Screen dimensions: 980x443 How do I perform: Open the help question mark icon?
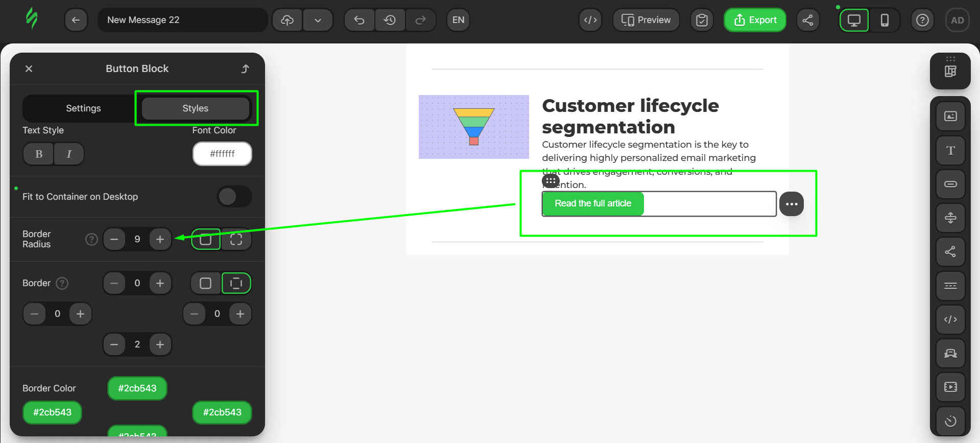point(922,20)
